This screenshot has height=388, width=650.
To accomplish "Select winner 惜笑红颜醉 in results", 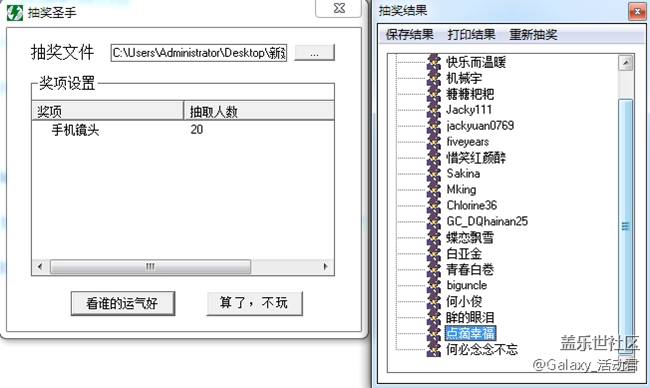I will point(476,158).
